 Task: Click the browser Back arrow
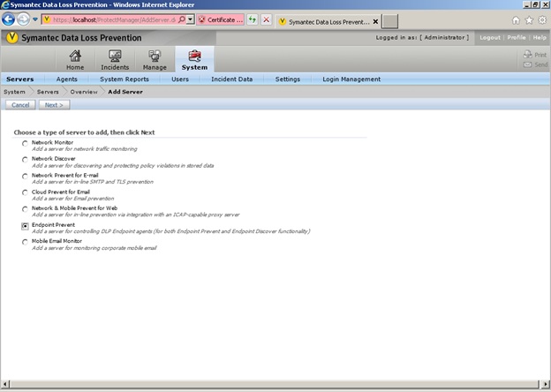point(9,19)
